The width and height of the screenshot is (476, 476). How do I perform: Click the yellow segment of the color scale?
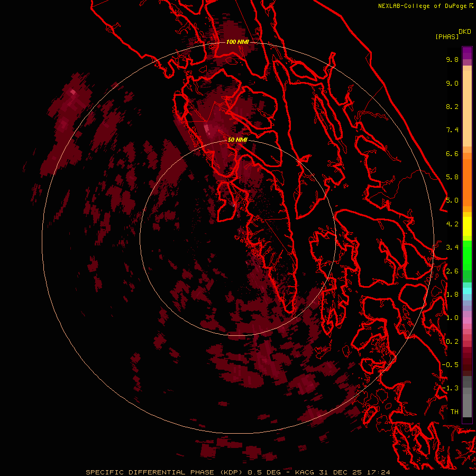click(x=467, y=226)
